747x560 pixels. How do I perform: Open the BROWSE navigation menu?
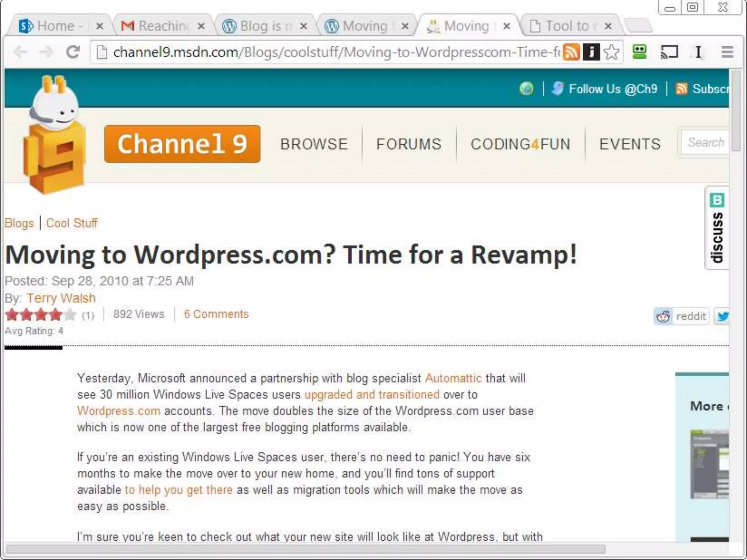click(314, 144)
